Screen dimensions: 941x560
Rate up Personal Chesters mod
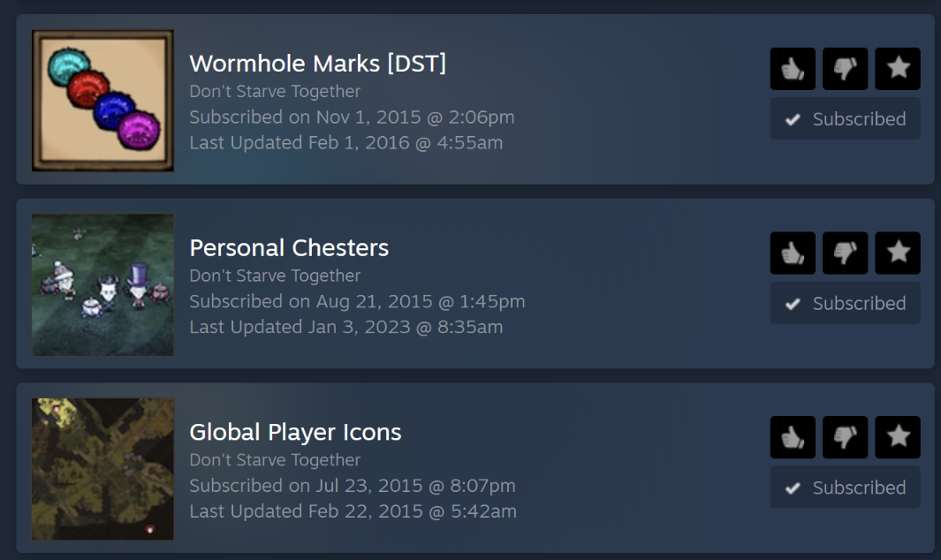793,254
